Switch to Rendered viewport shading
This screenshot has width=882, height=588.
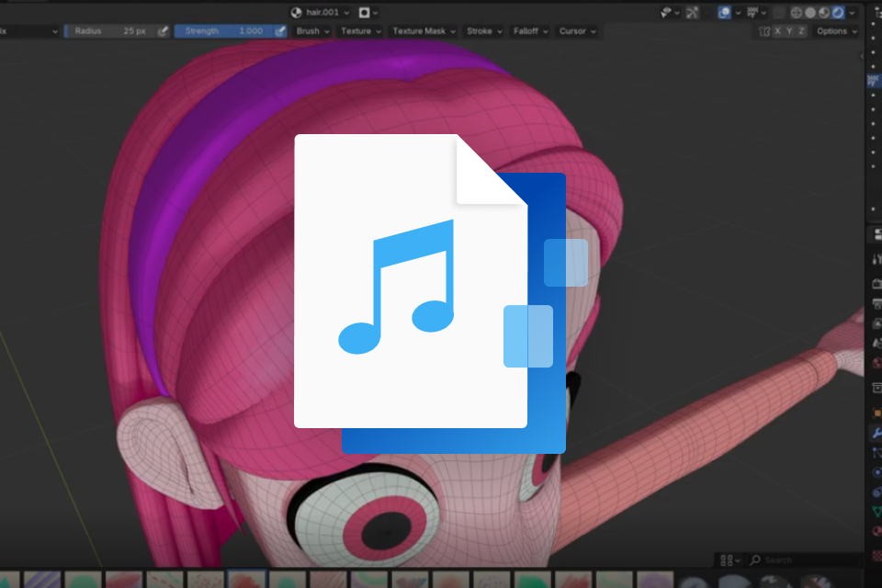point(838,12)
